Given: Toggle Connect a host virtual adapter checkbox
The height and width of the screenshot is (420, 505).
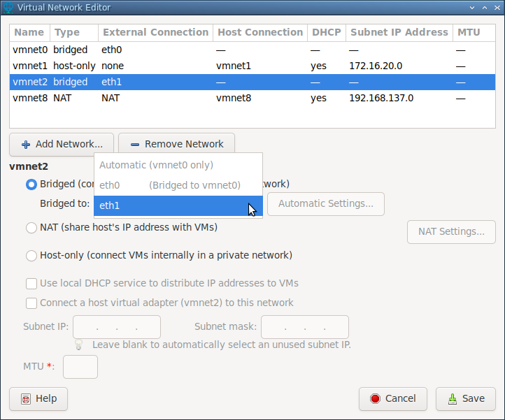Looking at the screenshot, I should click(x=31, y=303).
